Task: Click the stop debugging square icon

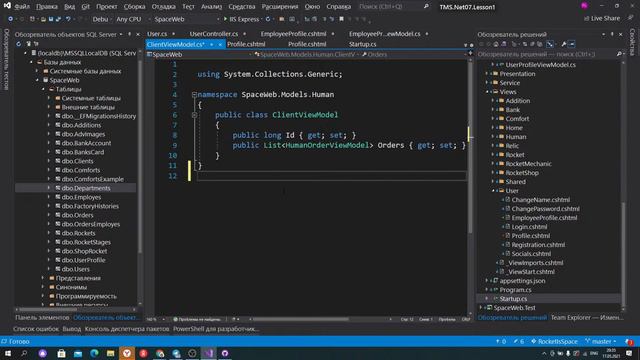Action: pyautogui.click(x=341, y=19)
